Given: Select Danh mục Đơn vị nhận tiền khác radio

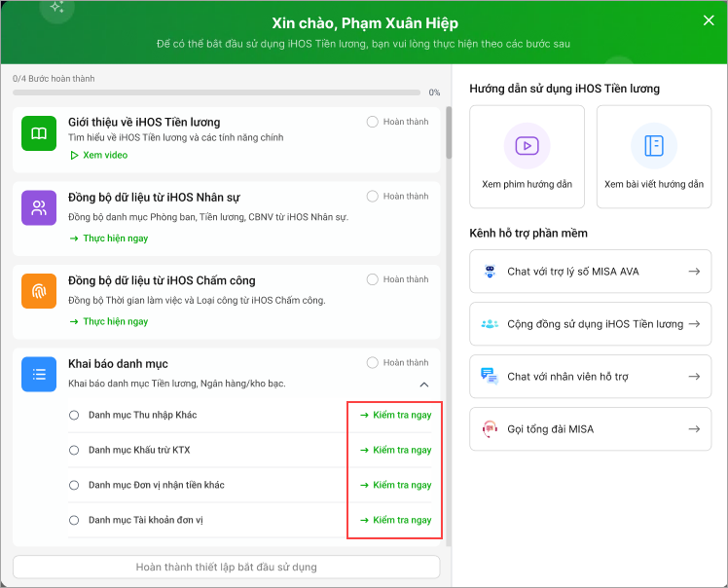Looking at the screenshot, I should point(74,485).
